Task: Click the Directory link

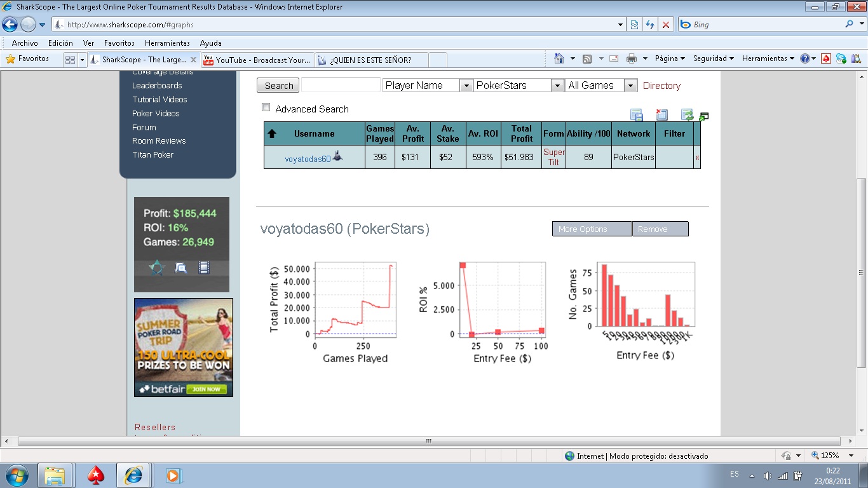Action: (661, 86)
